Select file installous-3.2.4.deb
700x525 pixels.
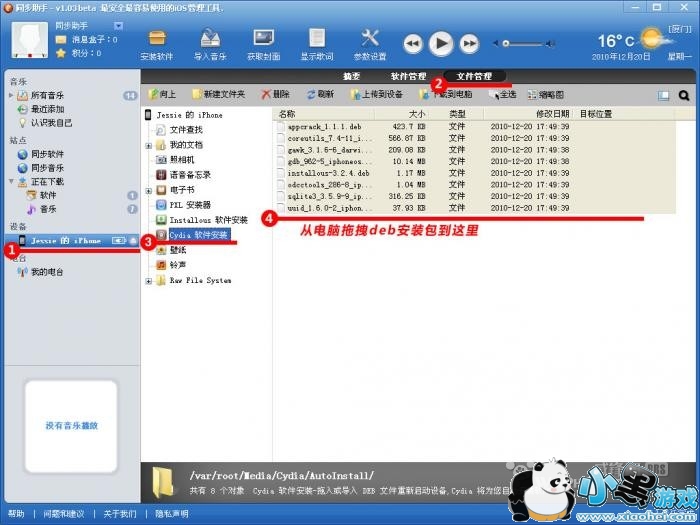point(328,173)
